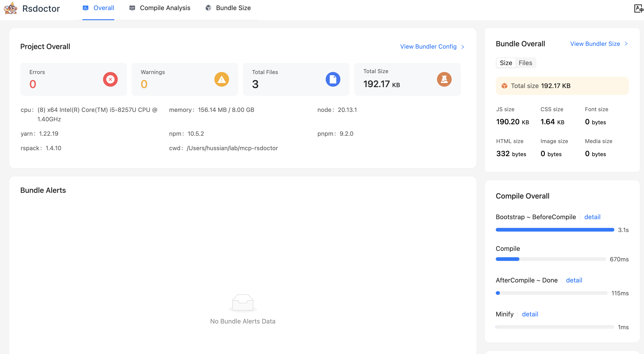
Task: Click the blue Total Files document icon
Action: point(333,79)
